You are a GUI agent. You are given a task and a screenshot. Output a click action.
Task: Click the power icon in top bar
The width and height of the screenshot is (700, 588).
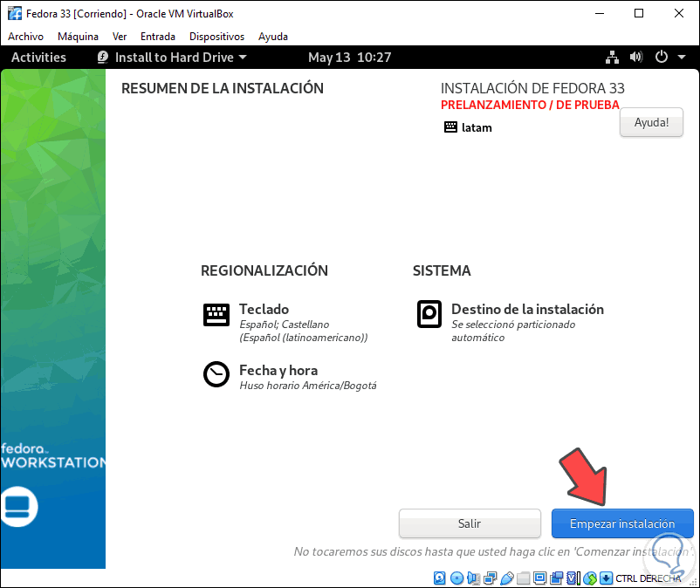(662, 57)
